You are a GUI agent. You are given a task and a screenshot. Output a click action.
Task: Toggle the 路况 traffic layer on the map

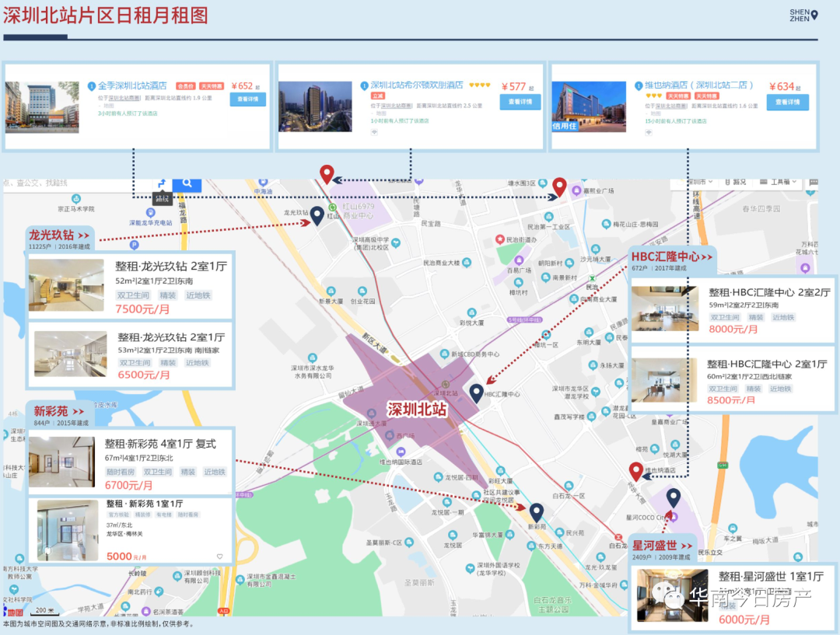click(x=736, y=183)
